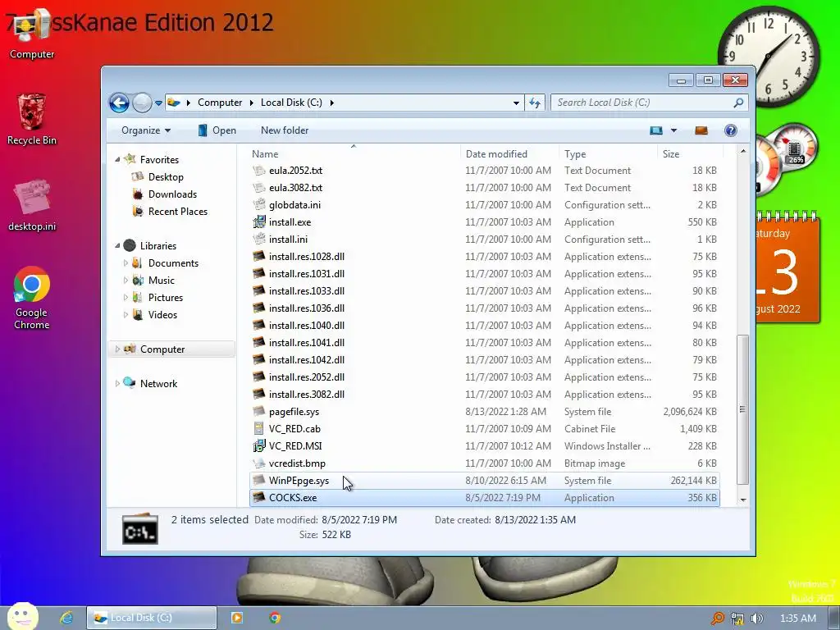Screen dimensions: 840x630
Task: Click the scrollbar up arrow
Action: click(742, 152)
